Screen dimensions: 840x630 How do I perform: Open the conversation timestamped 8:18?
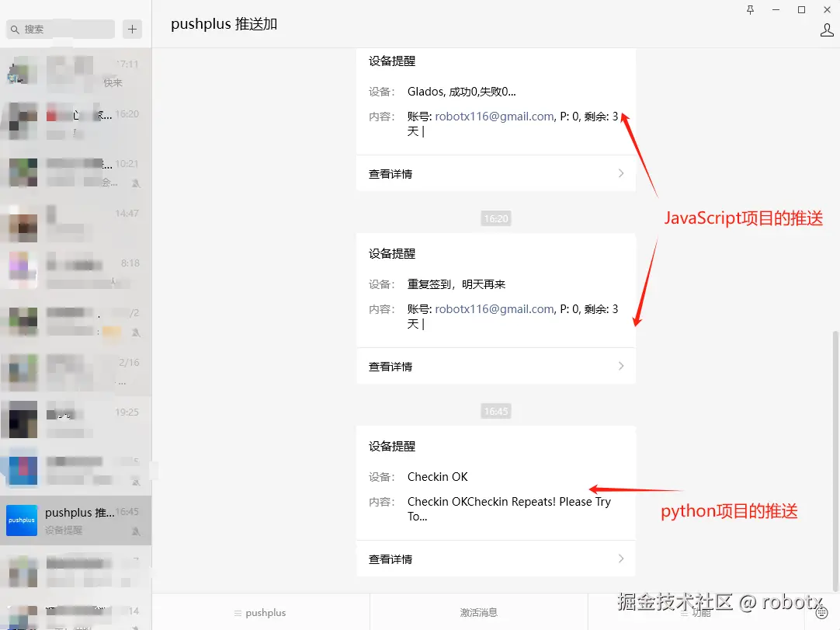pos(75,271)
